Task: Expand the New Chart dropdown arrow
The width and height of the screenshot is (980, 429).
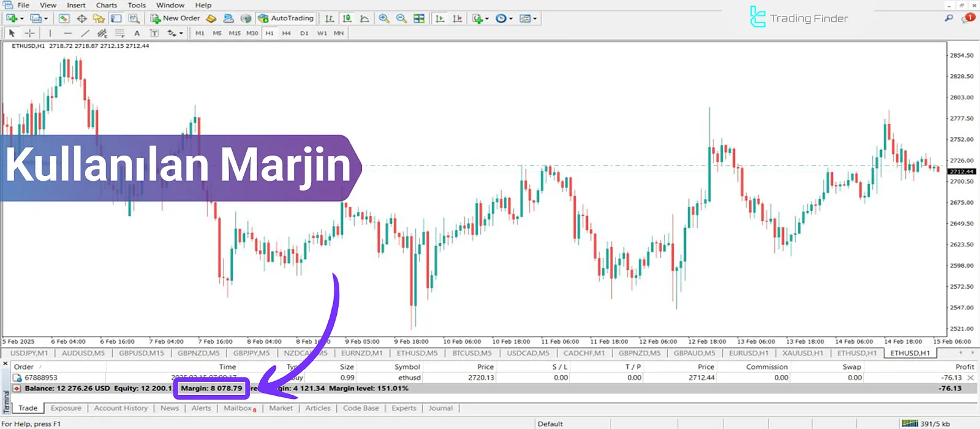Action: point(22,18)
